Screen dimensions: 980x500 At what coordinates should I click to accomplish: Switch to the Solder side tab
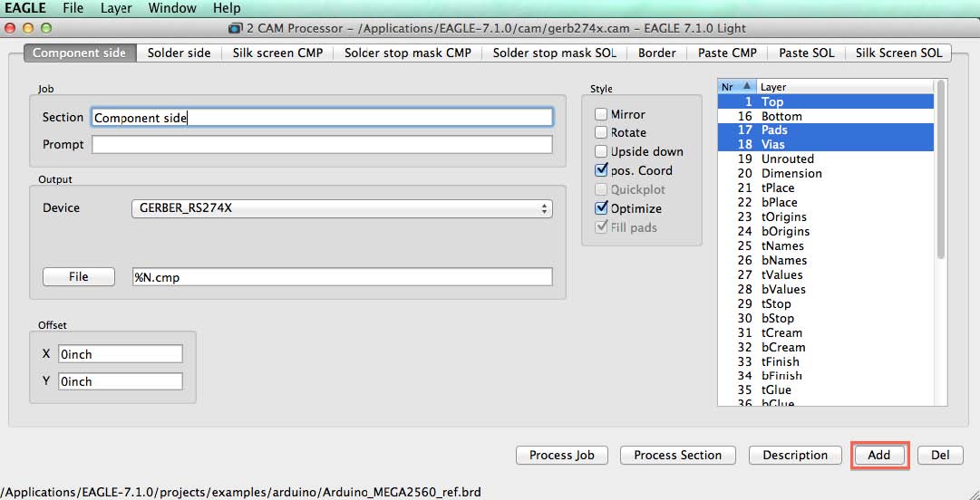[x=179, y=53]
